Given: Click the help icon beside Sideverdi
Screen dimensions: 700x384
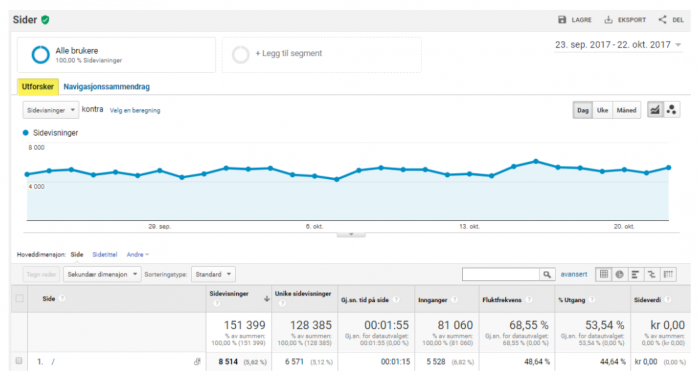Looking at the screenshot, I should 668,300.
